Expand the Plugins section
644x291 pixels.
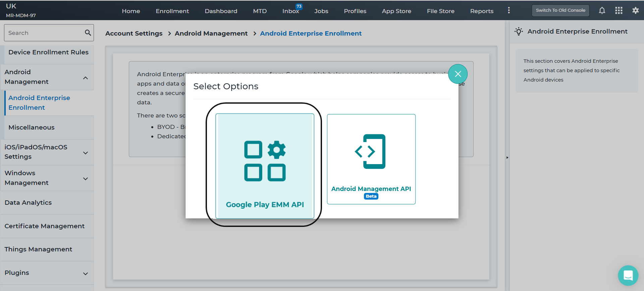tap(86, 274)
